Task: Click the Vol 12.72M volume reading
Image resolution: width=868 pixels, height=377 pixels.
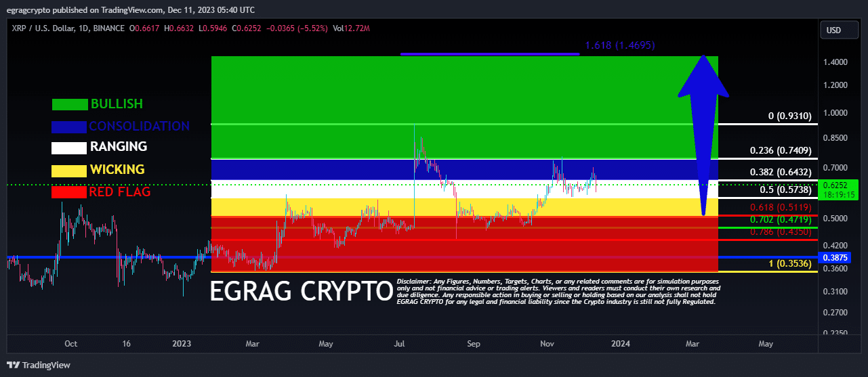Action: [352, 28]
